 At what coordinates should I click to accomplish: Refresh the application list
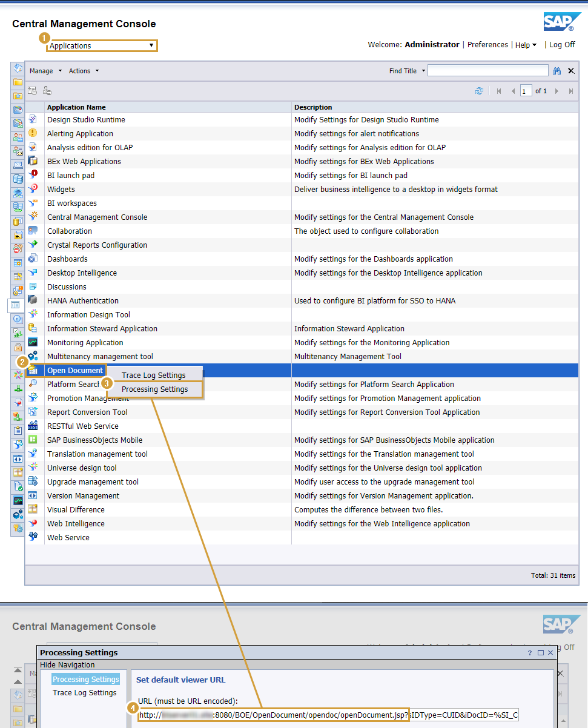tap(480, 90)
